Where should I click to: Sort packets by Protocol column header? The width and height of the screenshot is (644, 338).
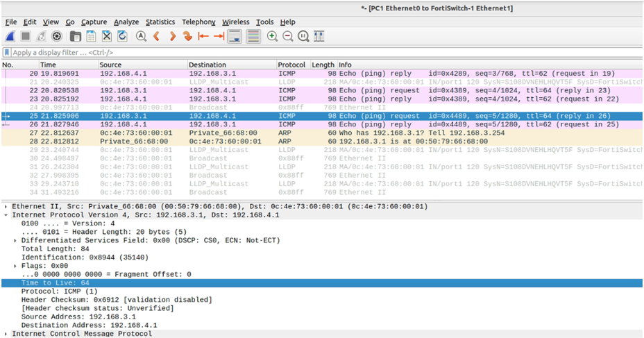coord(291,65)
